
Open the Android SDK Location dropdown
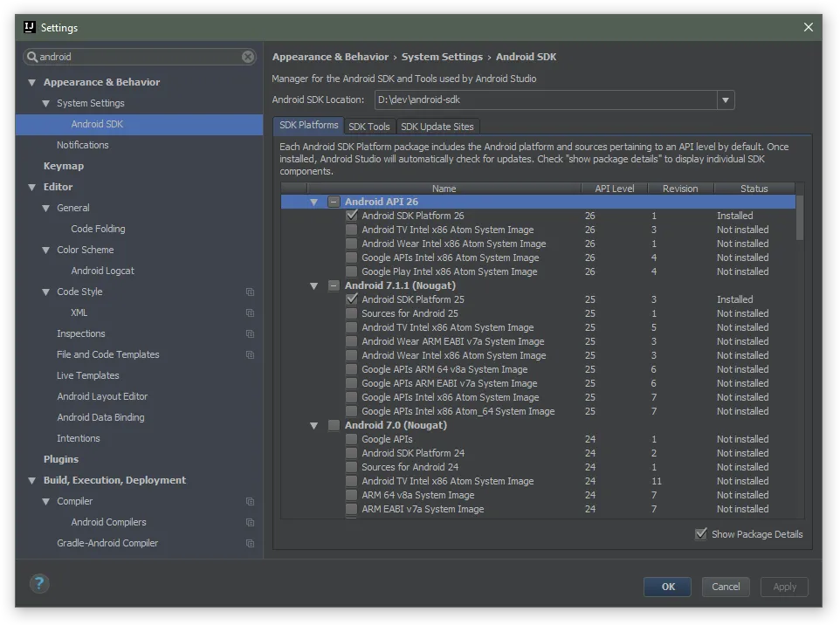726,100
